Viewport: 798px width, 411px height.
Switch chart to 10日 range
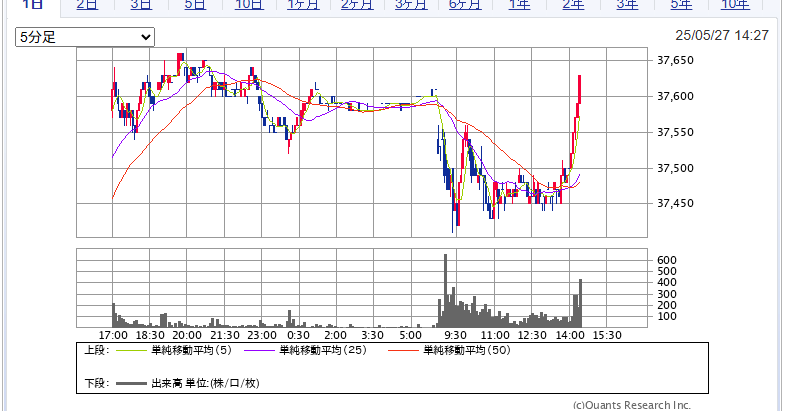(249, 6)
